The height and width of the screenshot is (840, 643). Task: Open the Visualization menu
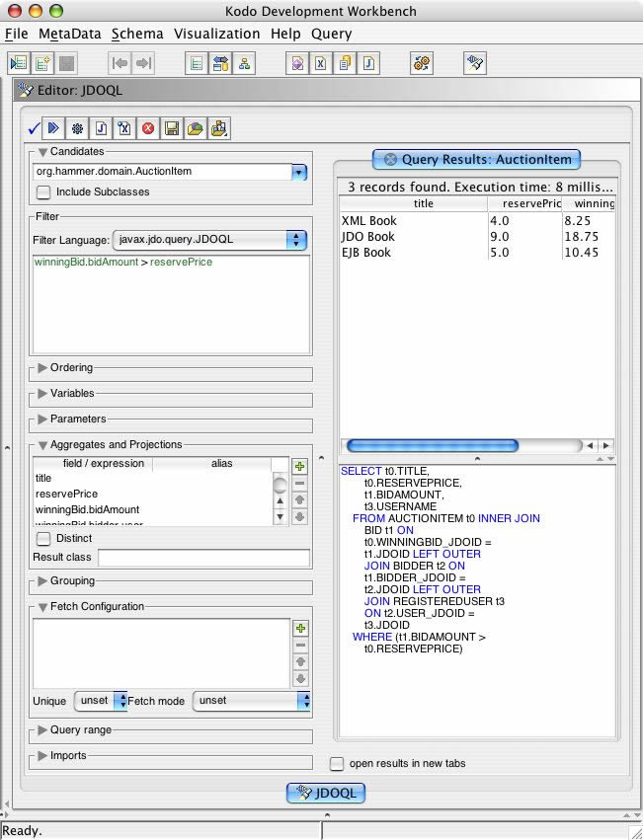coord(216,34)
